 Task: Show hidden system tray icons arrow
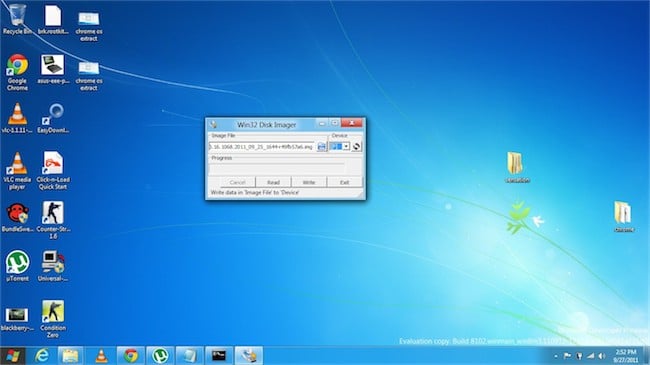coord(555,356)
